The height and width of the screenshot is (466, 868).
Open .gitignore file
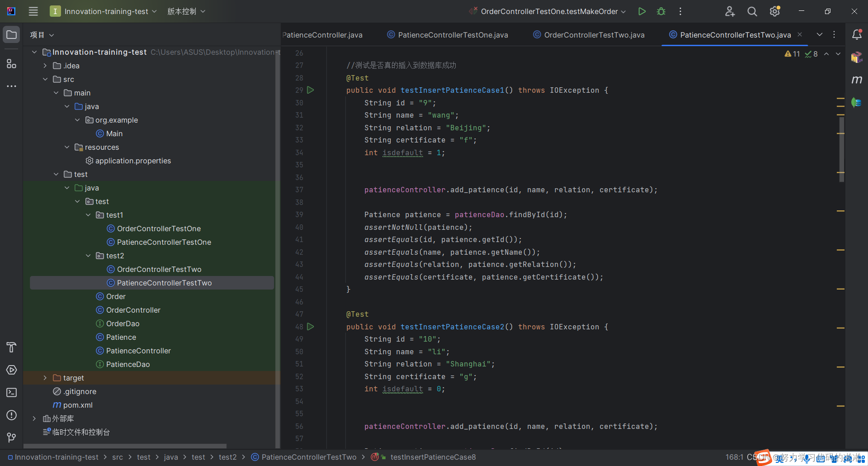coord(75,391)
